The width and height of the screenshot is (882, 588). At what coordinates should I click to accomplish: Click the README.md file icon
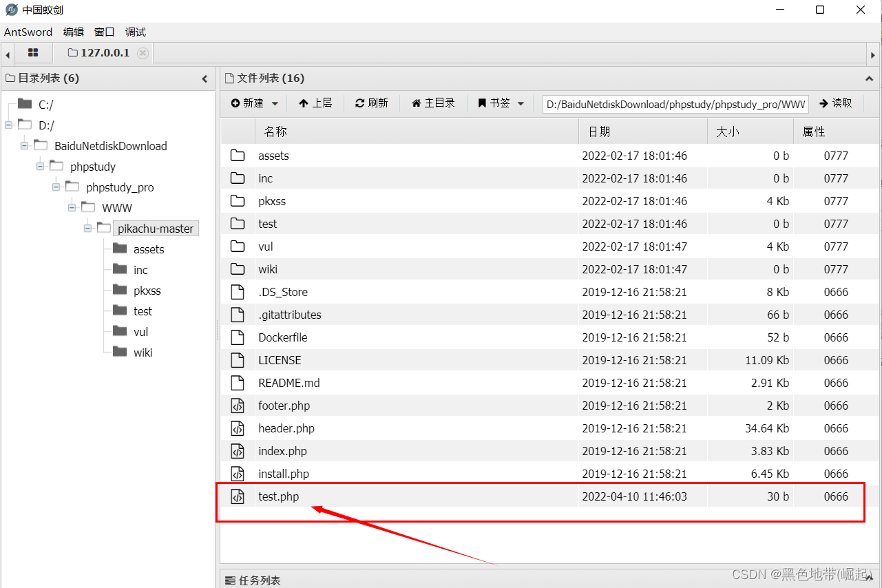pyautogui.click(x=238, y=383)
